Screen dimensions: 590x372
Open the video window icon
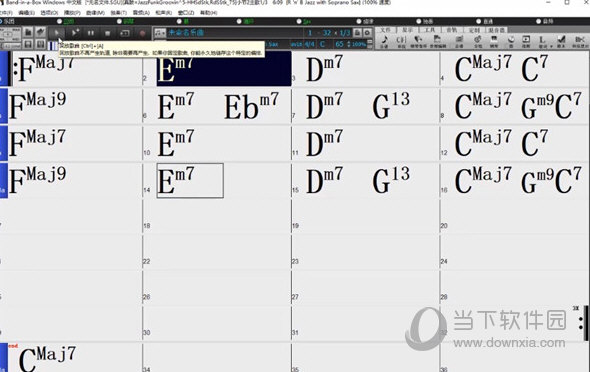coord(526,41)
